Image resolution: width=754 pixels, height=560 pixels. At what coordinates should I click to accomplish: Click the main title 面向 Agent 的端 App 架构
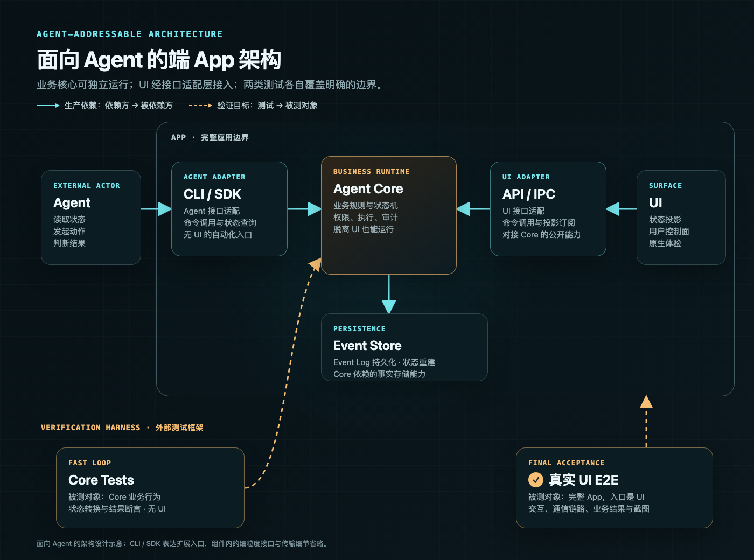(x=159, y=60)
